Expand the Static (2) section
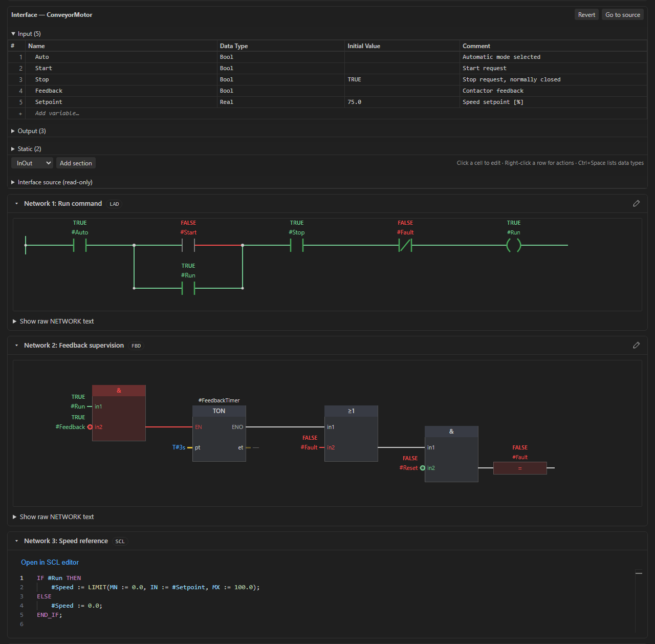 (x=26, y=149)
